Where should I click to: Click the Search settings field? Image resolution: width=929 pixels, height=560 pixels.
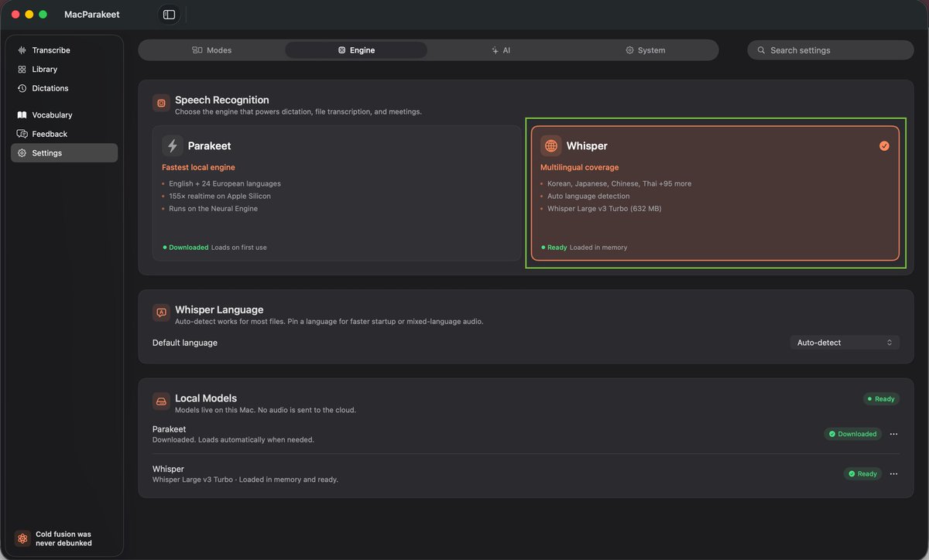(831, 50)
